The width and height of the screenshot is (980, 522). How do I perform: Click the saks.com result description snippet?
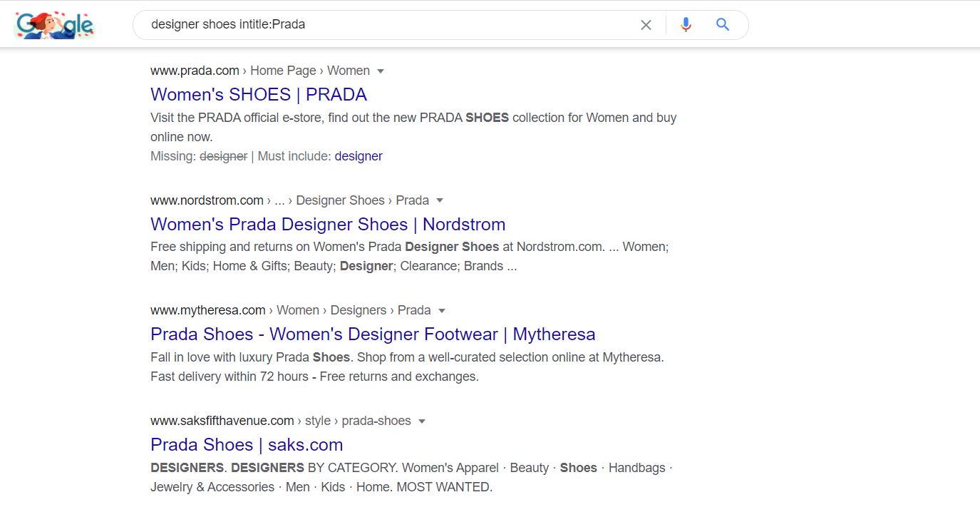pos(411,477)
